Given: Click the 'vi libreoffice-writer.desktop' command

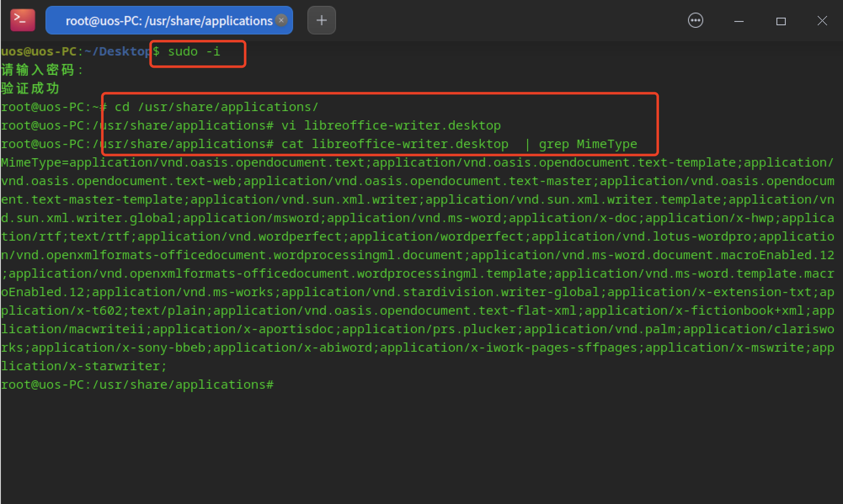Looking at the screenshot, I should tap(391, 126).
